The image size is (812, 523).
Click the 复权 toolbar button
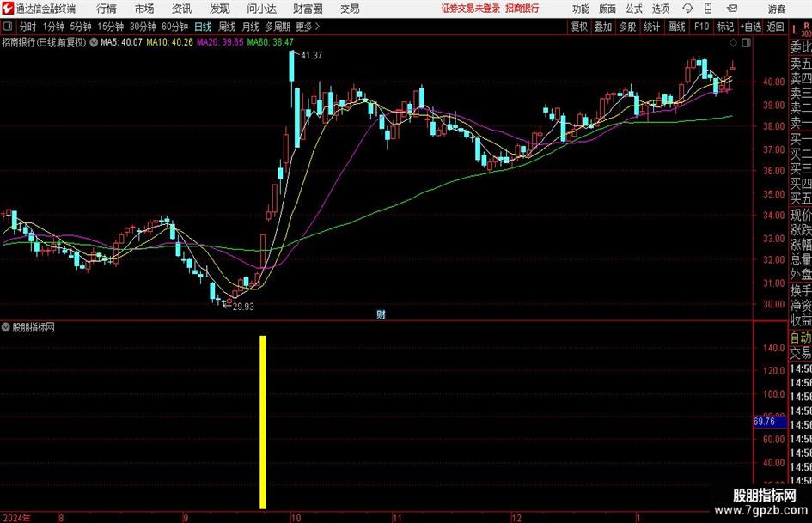[579, 27]
